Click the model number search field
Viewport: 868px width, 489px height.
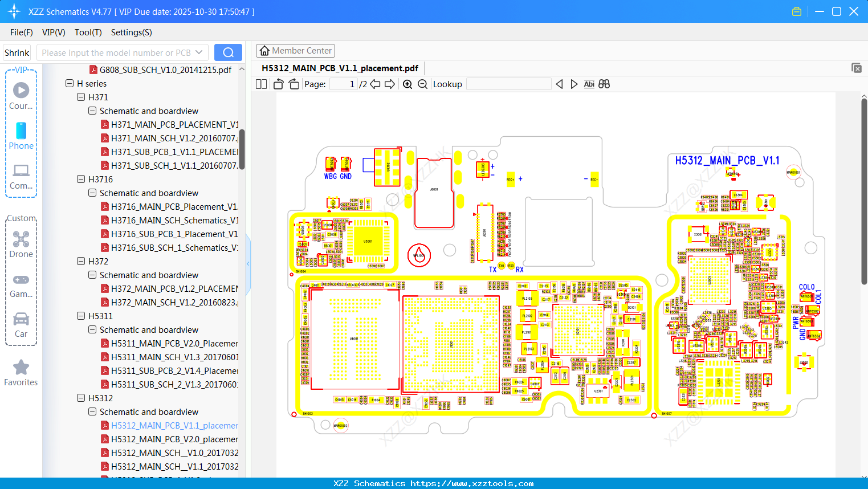point(120,52)
